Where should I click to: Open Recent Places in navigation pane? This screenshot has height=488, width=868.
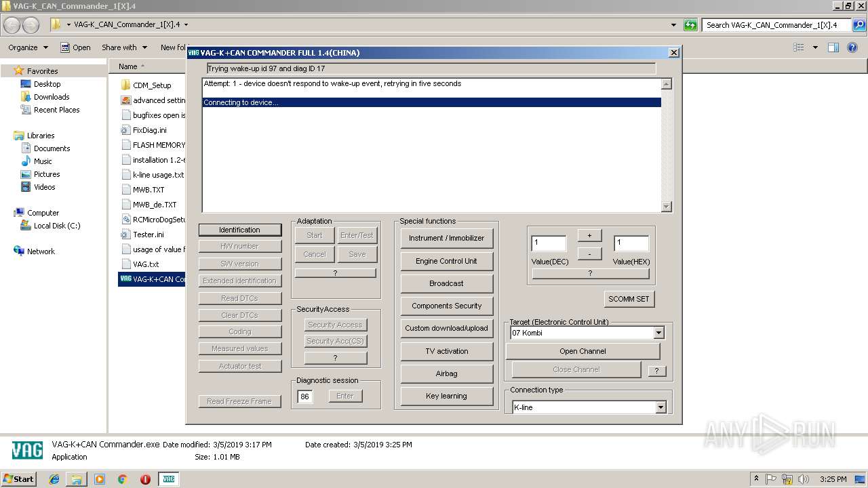pyautogui.click(x=56, y=110)
